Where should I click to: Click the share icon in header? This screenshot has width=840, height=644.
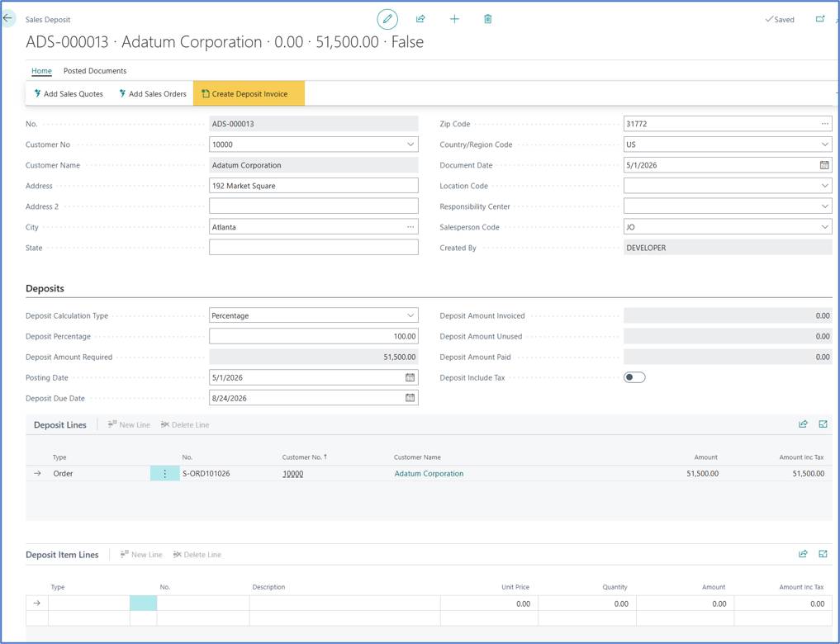[420, 19]
